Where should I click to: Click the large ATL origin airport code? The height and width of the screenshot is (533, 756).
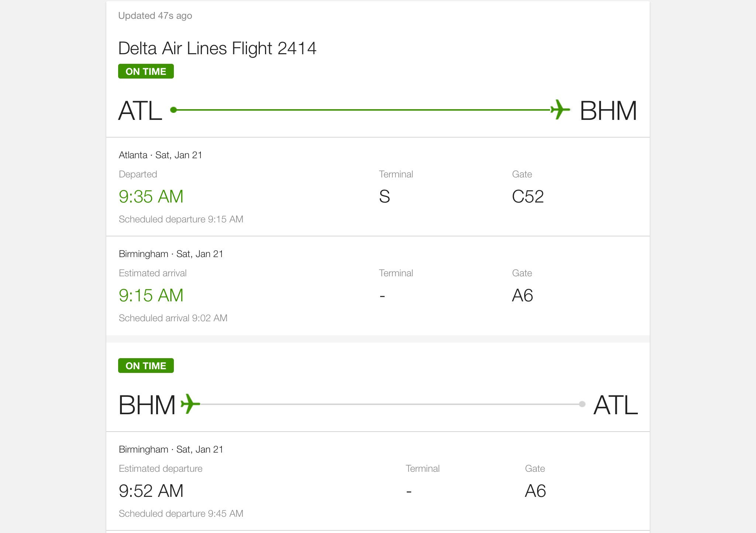[x=140, y=111]
